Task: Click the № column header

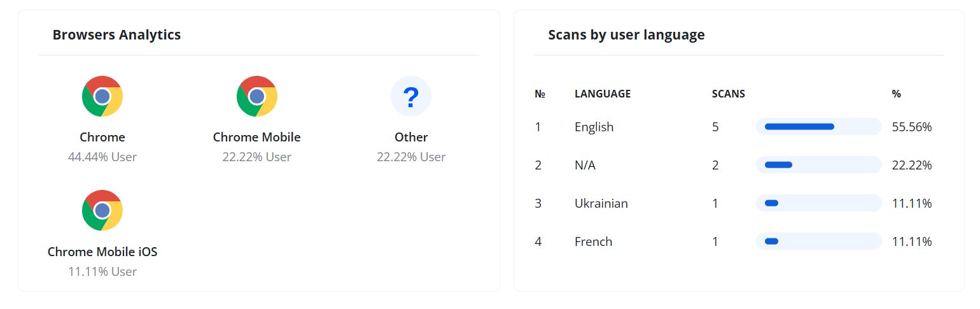Action: tap(540, 94)
